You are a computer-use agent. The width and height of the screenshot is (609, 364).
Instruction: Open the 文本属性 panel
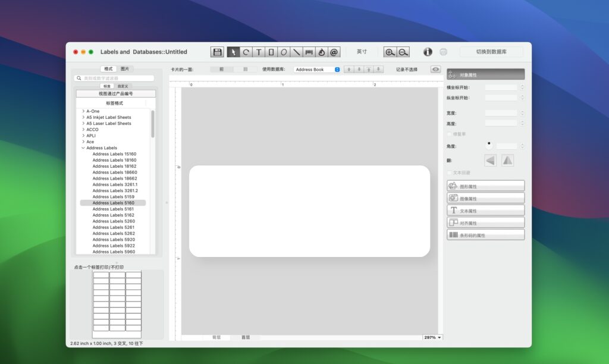coord(485,210)
